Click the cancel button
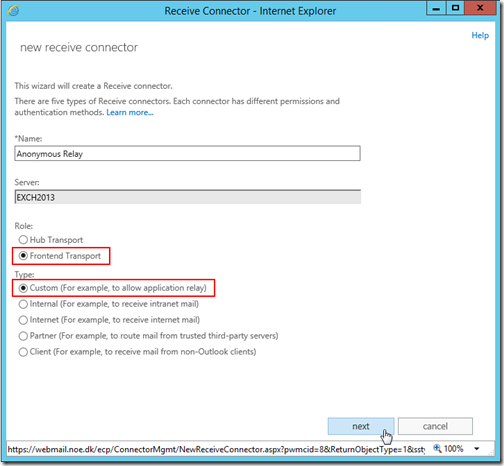Image resolution: width=504 pixels, height=466 pixels. point(435,426)
